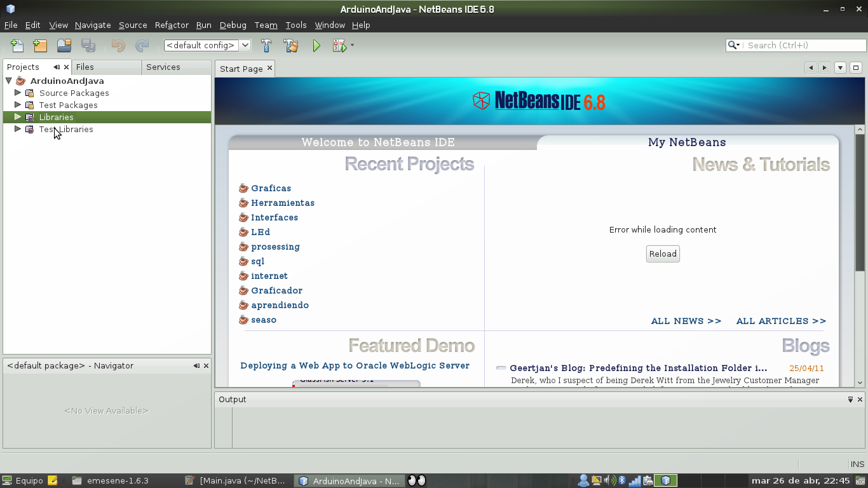Click the Start Page vertical scrollbar
Image resolution: width=868 pixels, height=488 pixels.
tap(860, 203)
